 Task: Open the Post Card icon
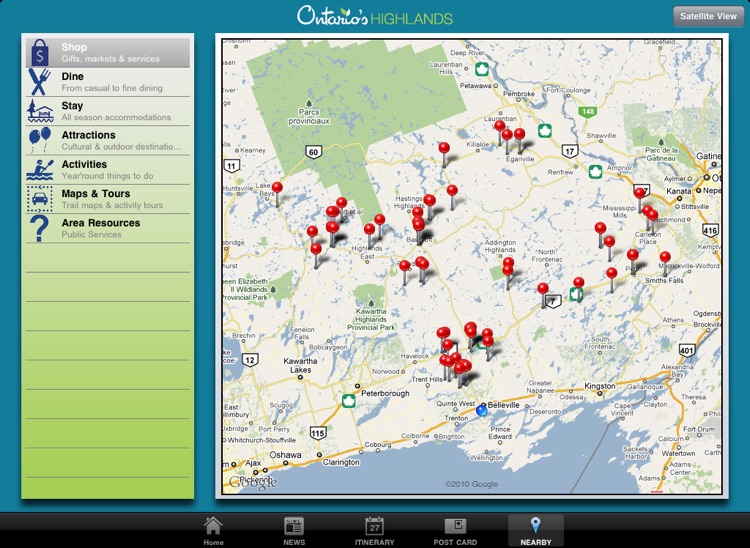(455, 526)
